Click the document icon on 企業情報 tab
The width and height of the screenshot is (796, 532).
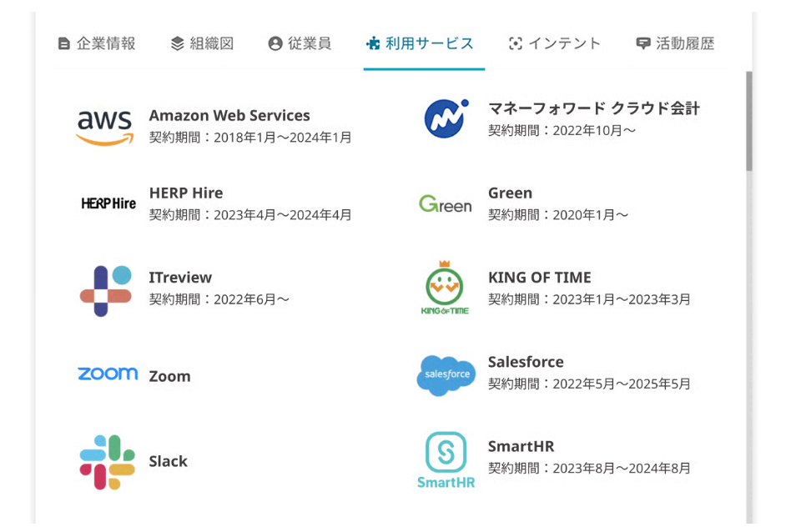[64, 43]
